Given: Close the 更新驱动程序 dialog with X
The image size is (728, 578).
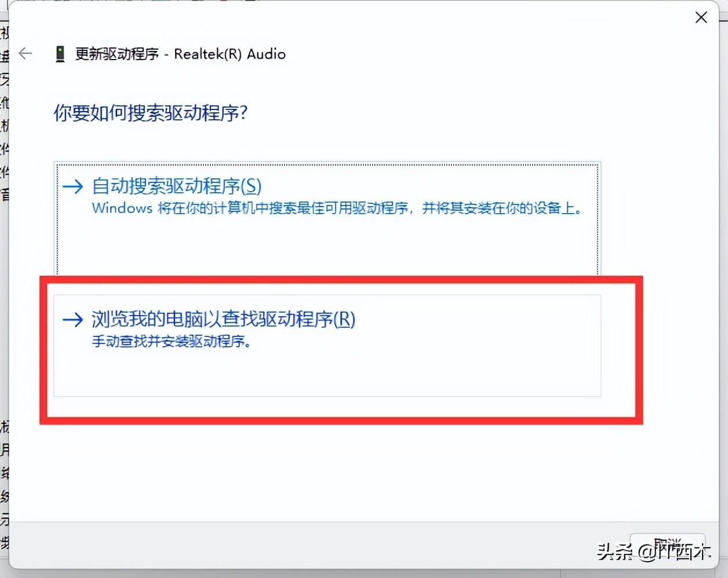Looking at the screenshot, I should [x=701, y=17].
